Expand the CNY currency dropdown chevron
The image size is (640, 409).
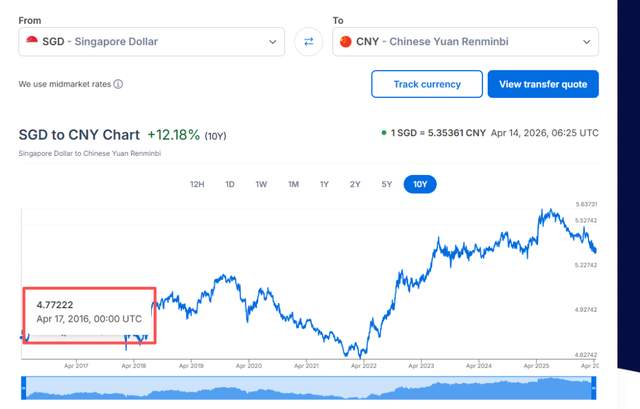587,41
